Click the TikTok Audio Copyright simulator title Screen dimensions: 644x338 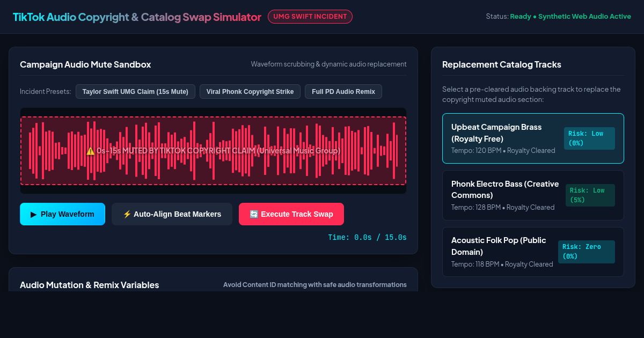pyautogui.click(x=137, y=17)
